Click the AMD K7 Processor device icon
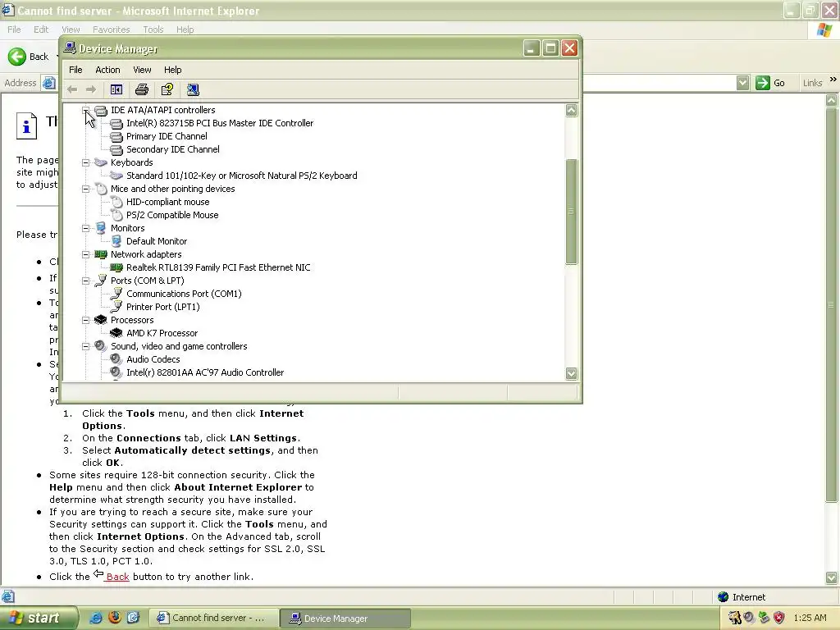 (x=116, y=333)
